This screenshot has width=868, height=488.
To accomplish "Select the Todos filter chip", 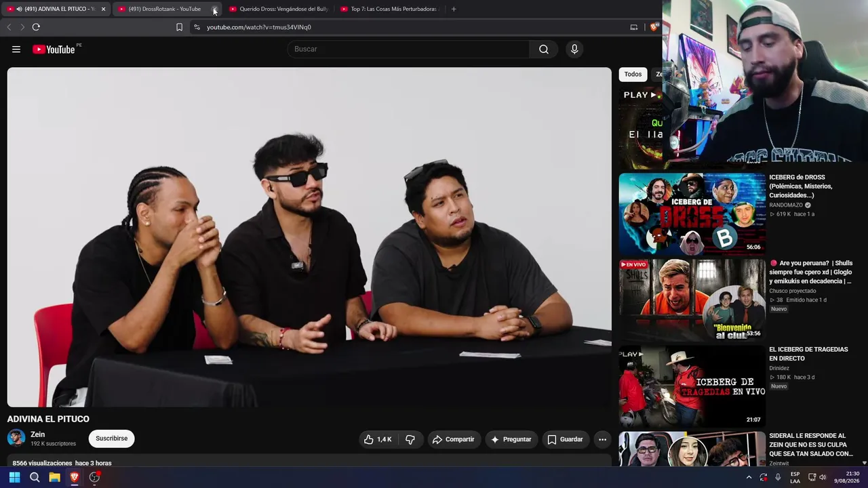I will point(633,74).
